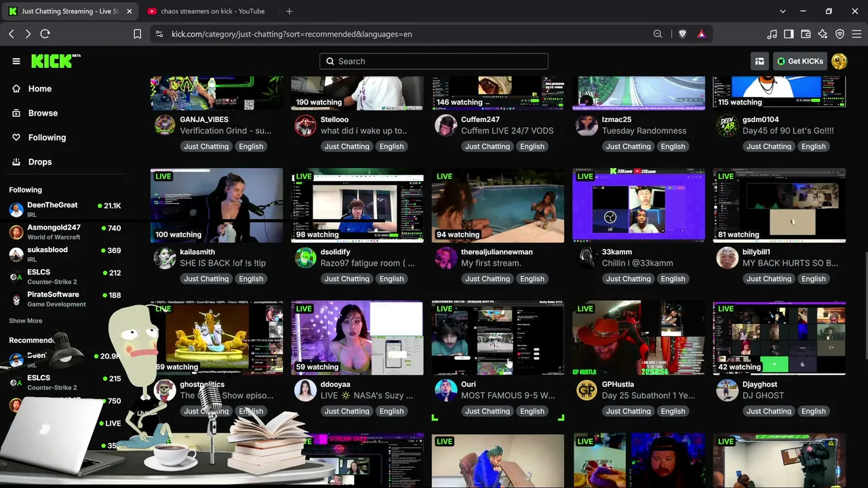Click Djayghost channel avatar
868x488 pixels.
728,390
